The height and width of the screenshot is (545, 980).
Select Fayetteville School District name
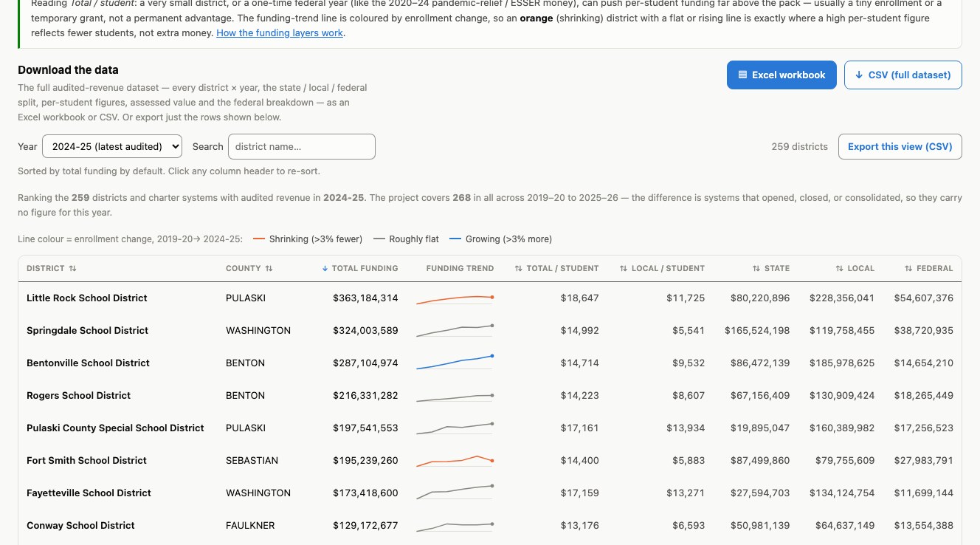click(x=89, y=493)
